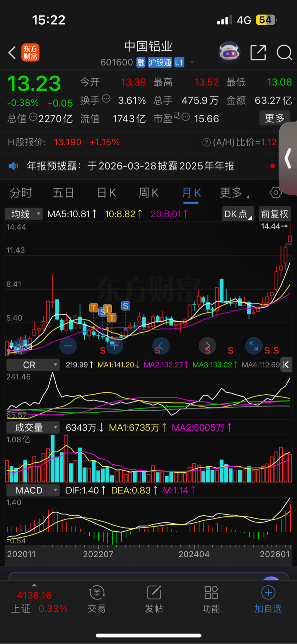
Task: Open the 成交量 indicator dropdown
Action: [33, 428]
